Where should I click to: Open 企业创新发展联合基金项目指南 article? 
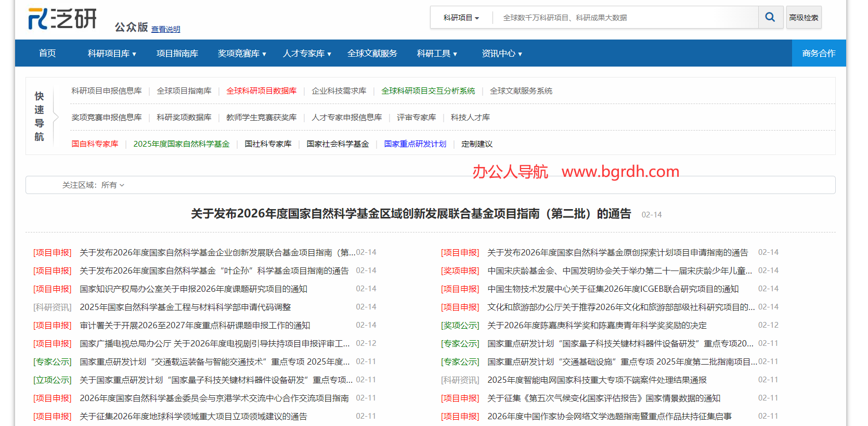217,253
